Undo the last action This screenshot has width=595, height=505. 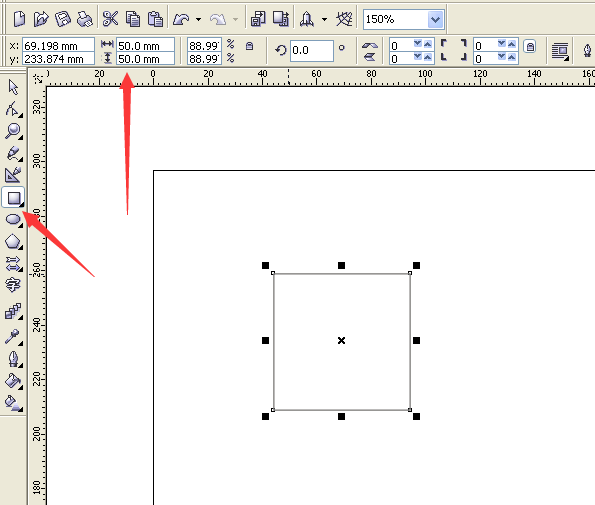click(x=181, y=19)
